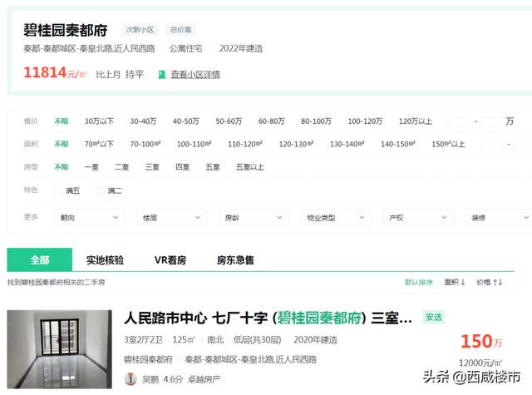Click the 安选 badge on the listing
The height and width of the screenshot is (395, 532).
[434, 318]
